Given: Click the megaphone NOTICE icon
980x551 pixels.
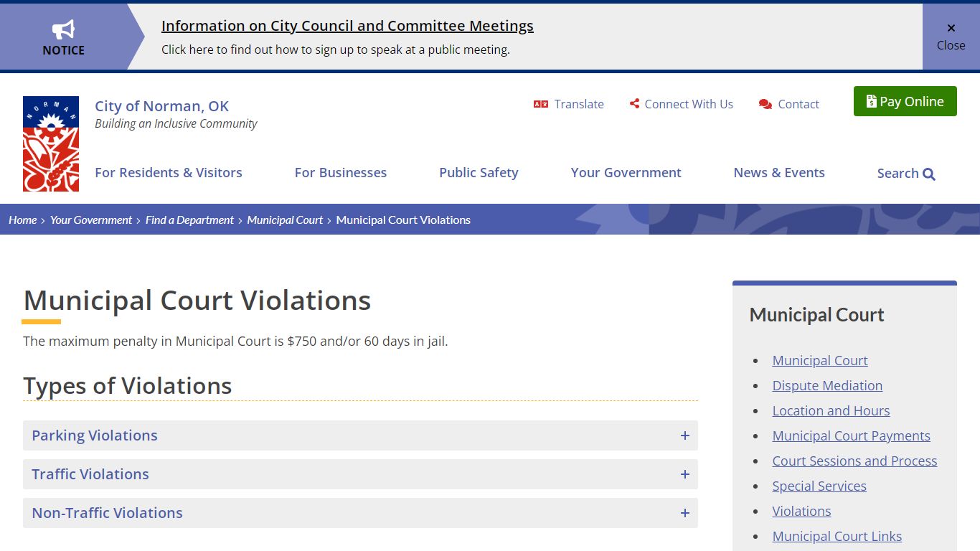Looking at the screenshot, I should coord(63,29).
